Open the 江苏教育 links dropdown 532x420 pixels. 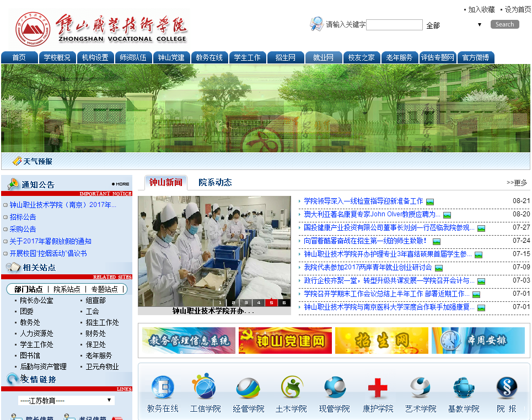pos(66,400)
